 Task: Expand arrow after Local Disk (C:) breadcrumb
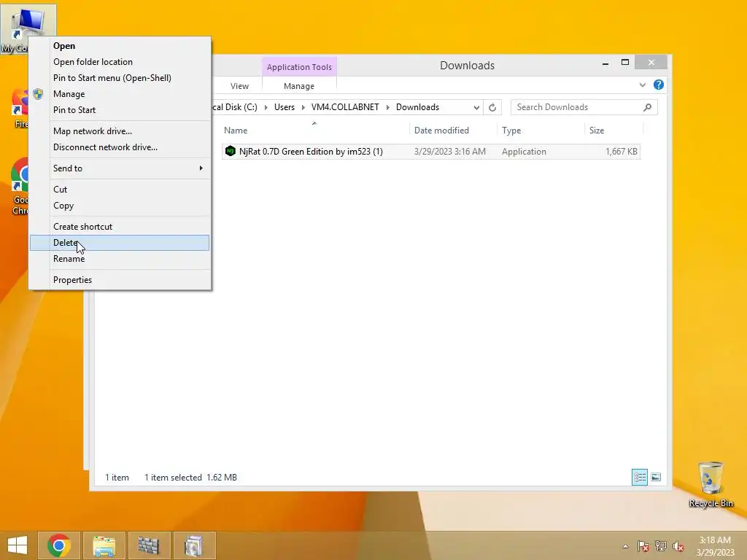[x=266, y=108]
